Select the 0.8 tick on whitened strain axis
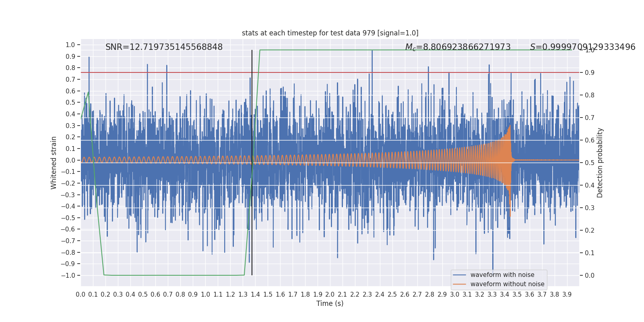 (x=70, y=68)
